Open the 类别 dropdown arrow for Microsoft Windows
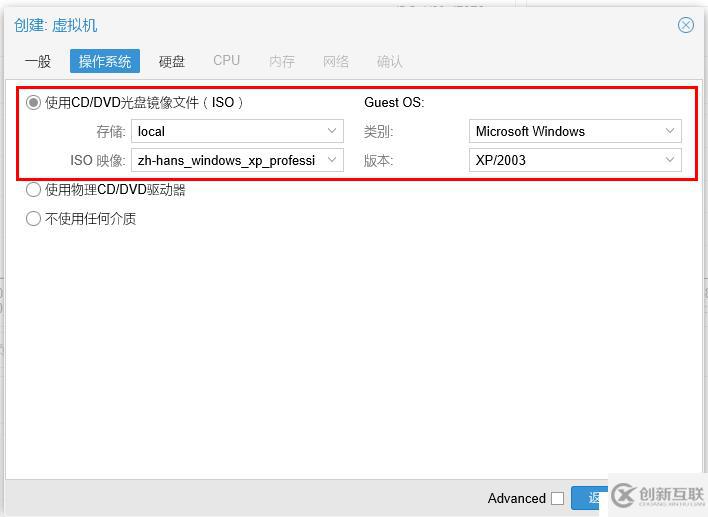This screenshot has height=517, width=708. click(670, 131)
